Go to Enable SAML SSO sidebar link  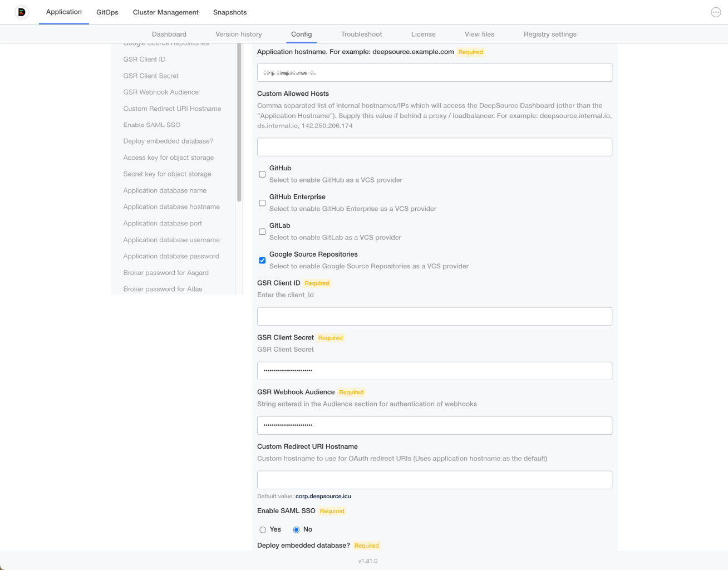point(152,125)
